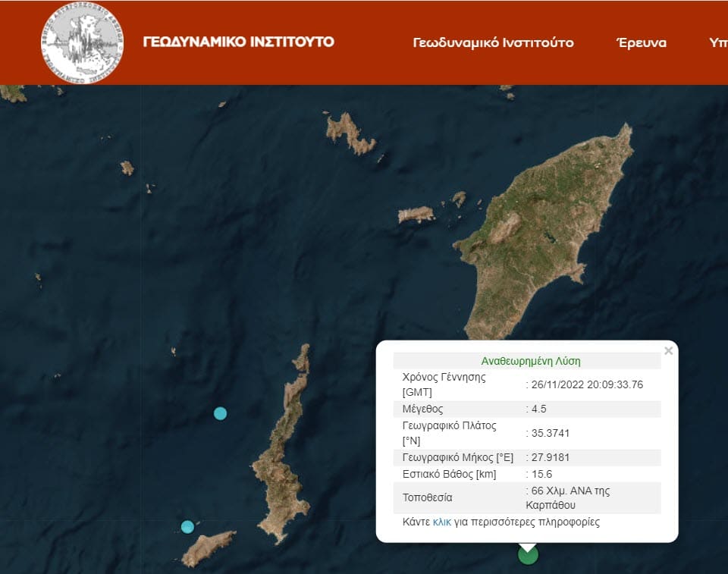728x574 pixels.
Task: Click Chalki island west of Rhodes
Action: point(416,215)
